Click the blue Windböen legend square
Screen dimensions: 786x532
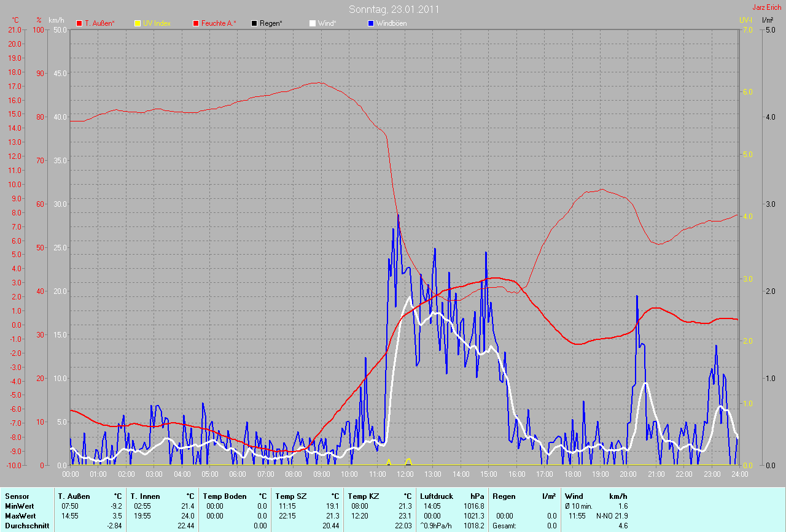[x=371, y=23]
